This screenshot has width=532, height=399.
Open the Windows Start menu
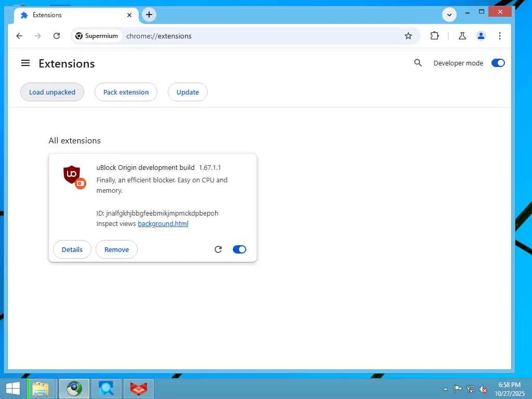[13, 389]
